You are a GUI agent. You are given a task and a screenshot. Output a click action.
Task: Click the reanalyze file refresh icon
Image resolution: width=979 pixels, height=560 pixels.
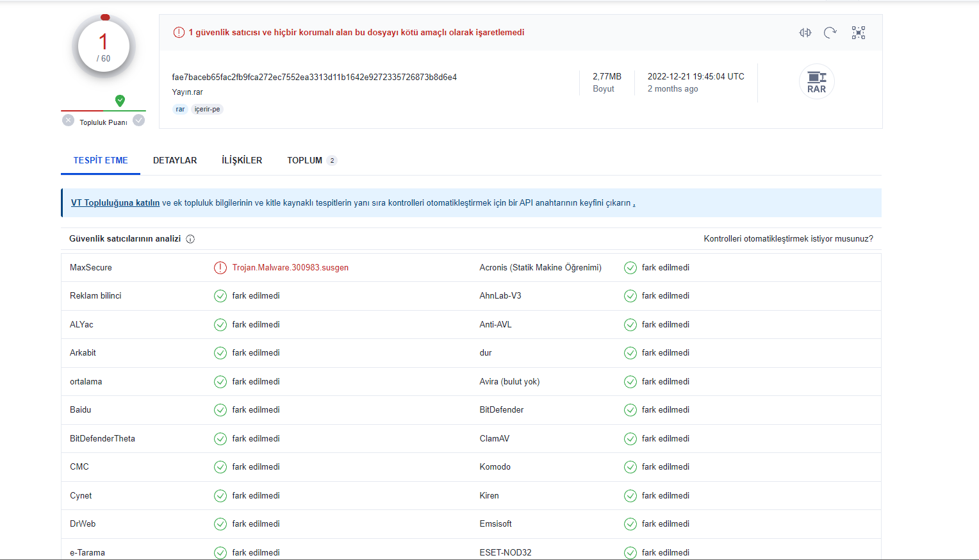(x=830, y=33)
